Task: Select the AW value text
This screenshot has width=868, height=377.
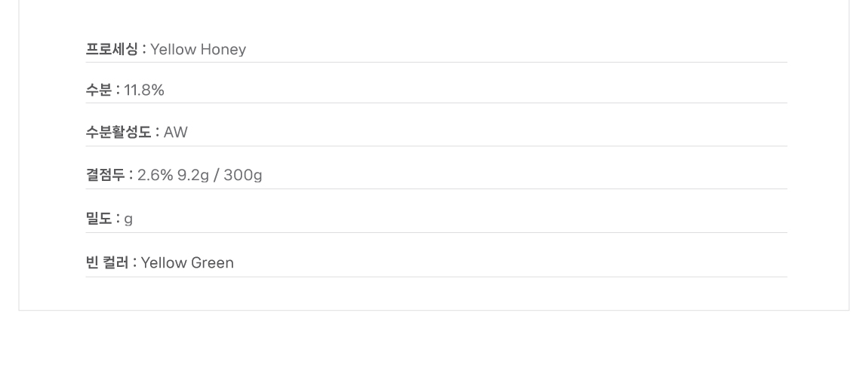Action: (x=176, y=133)
